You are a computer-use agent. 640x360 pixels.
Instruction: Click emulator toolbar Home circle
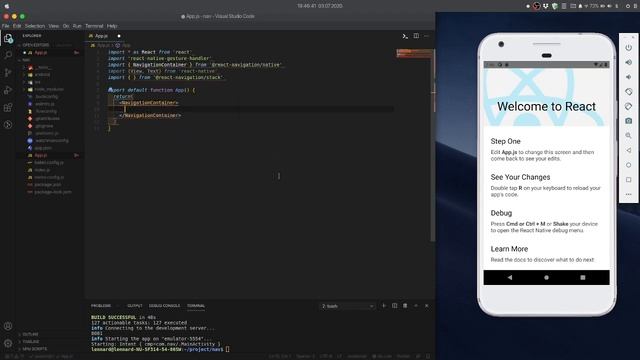click(629, 165)
